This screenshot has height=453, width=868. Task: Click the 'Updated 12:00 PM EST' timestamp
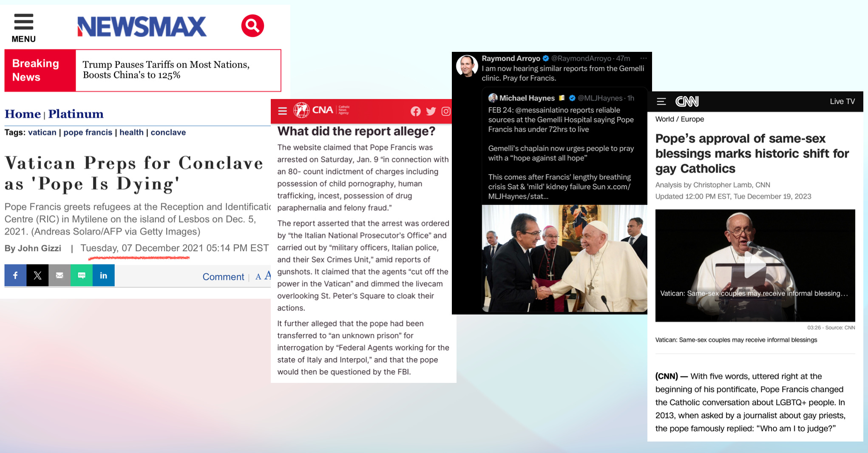[x=733, y=196]
